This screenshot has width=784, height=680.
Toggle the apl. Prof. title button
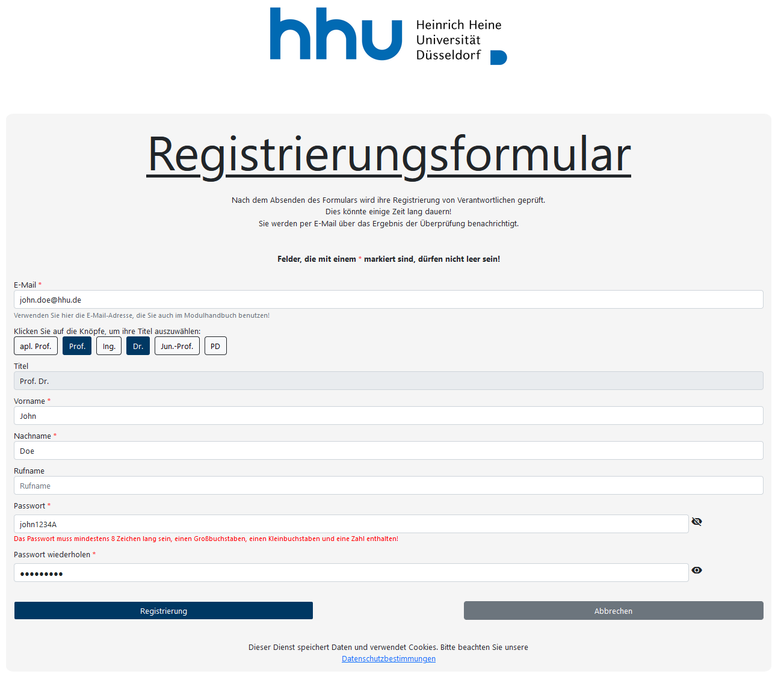35,346
